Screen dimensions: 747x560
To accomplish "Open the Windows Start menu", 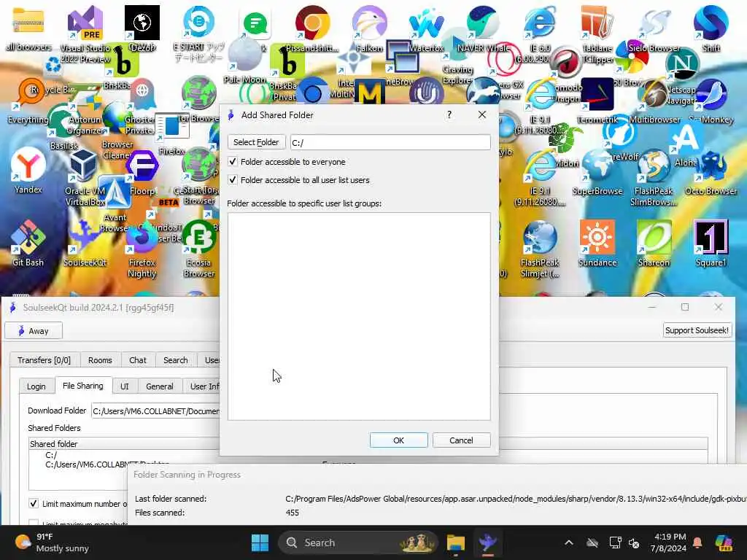I will 260,542.
